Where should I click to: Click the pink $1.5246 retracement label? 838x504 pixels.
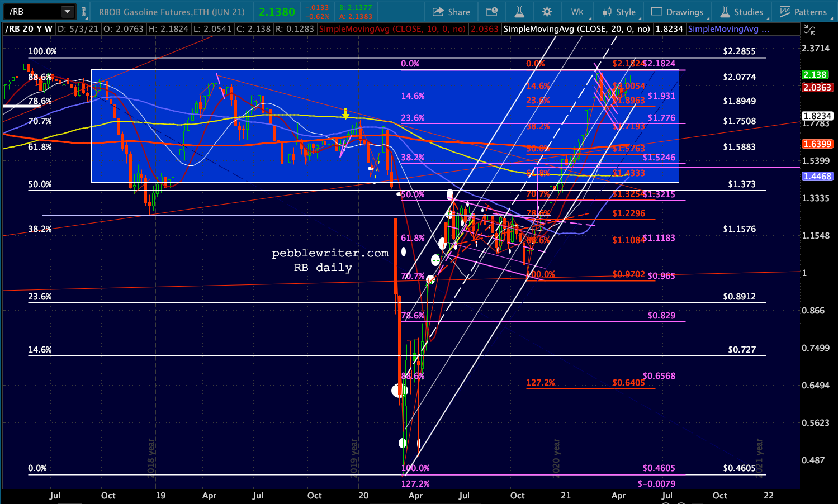click(x=659, y=158)
